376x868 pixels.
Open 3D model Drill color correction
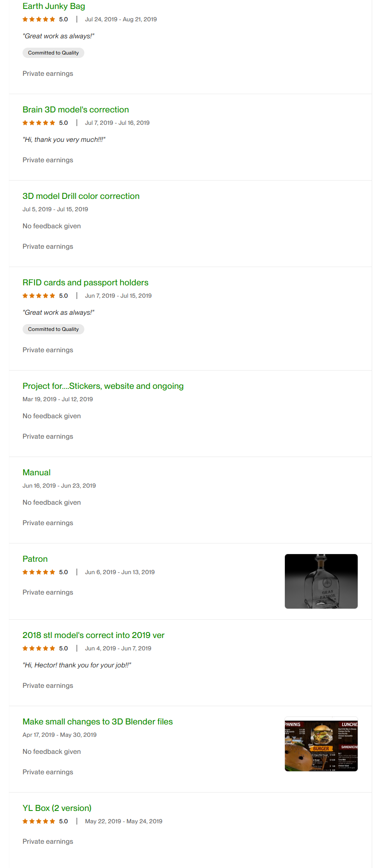[81, 196]
